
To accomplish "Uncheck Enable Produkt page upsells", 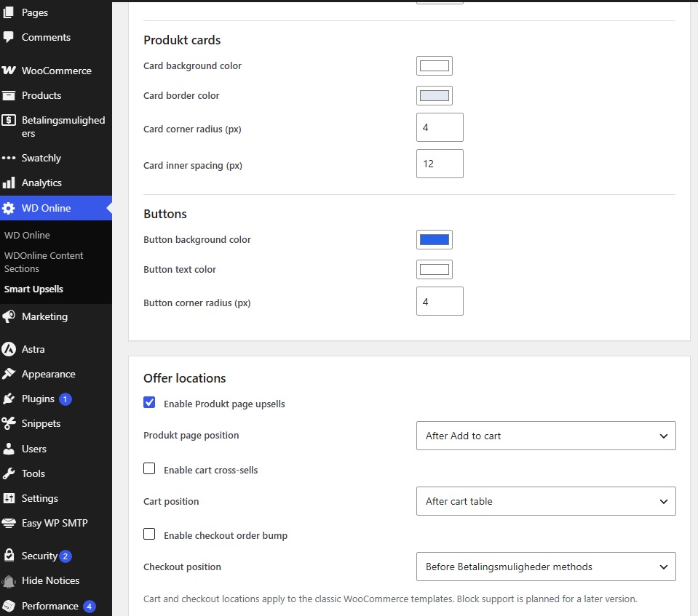I will (x=149, y=402).
